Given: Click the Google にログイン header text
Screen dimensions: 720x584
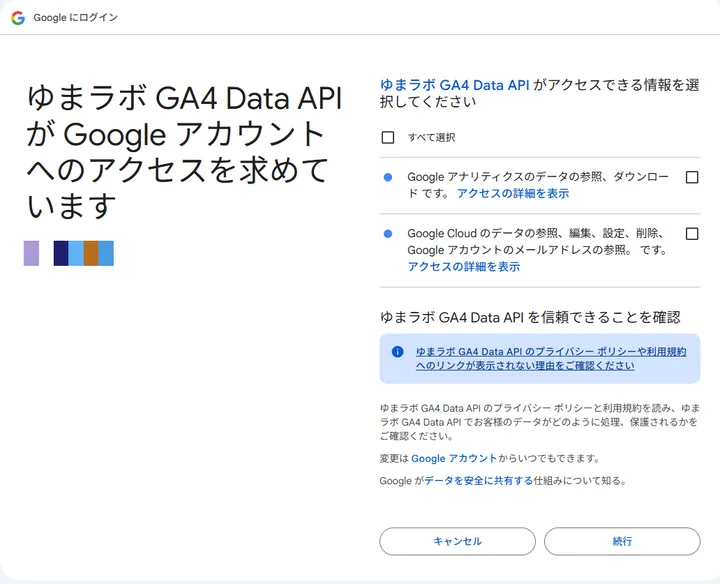Looking at the screenshot, I should (75, 17).
